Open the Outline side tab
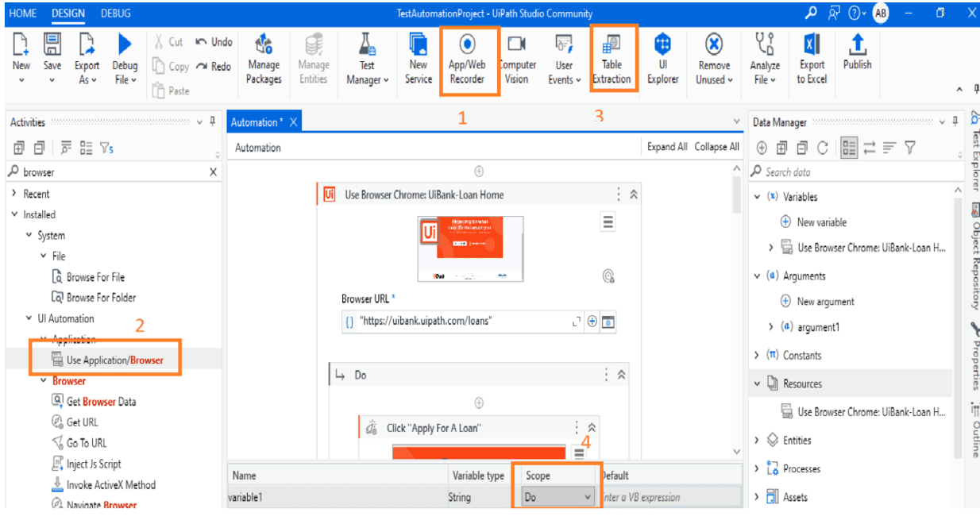 pyautogui.click(x=974, y=430)
